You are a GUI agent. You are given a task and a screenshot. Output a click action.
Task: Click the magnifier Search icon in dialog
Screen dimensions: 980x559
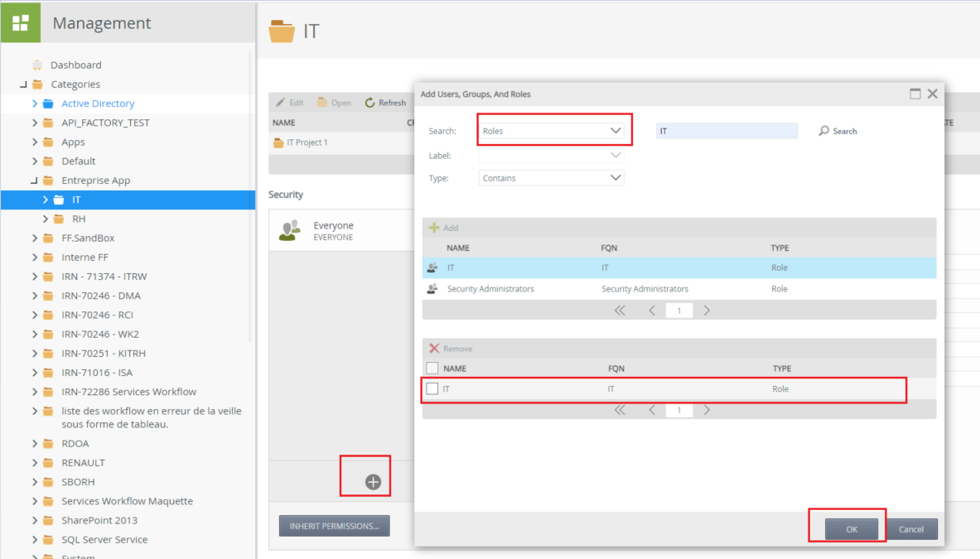click(824, 131)
